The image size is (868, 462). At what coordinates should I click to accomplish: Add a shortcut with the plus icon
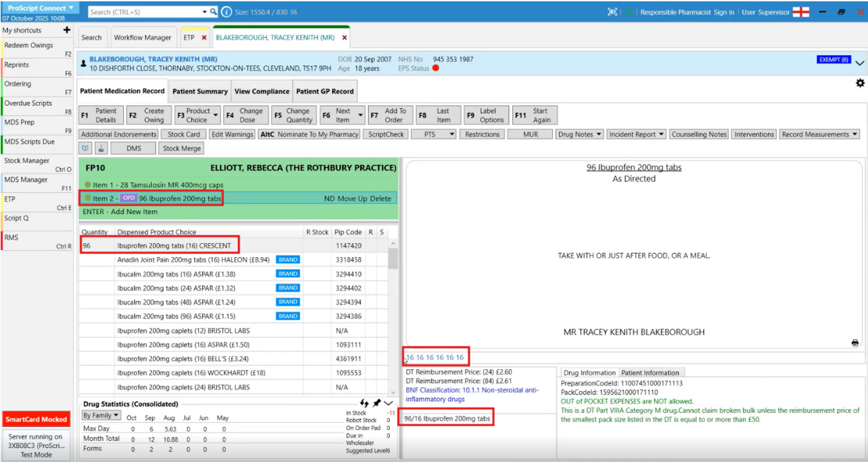66,30
